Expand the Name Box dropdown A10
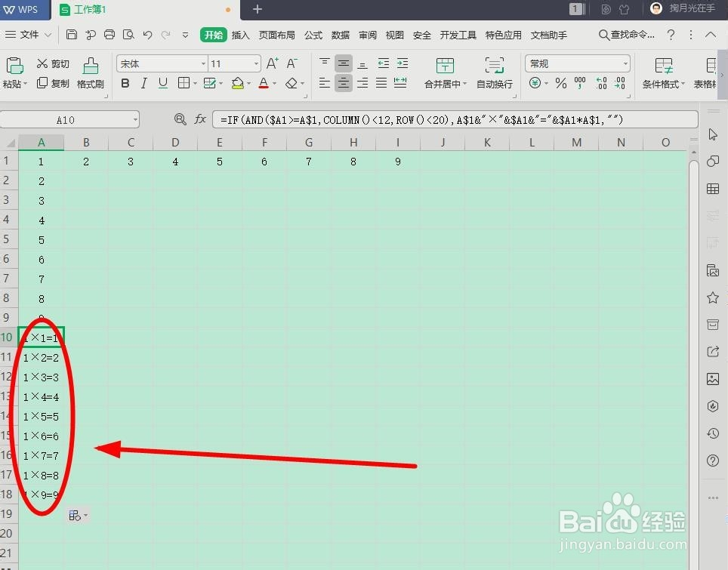This screenshot has width=728, height=570. (x=135, y=120)
